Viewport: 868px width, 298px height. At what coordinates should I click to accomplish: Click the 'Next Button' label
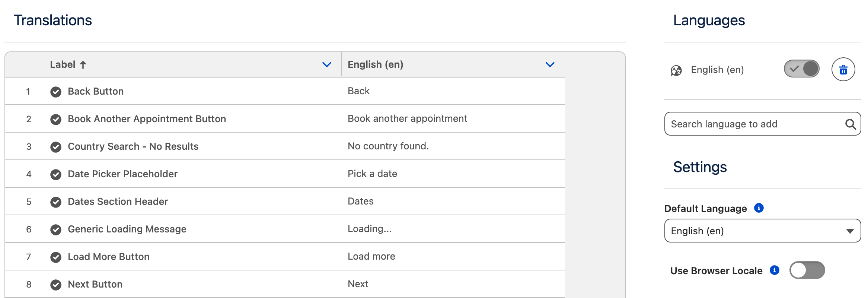95,284
